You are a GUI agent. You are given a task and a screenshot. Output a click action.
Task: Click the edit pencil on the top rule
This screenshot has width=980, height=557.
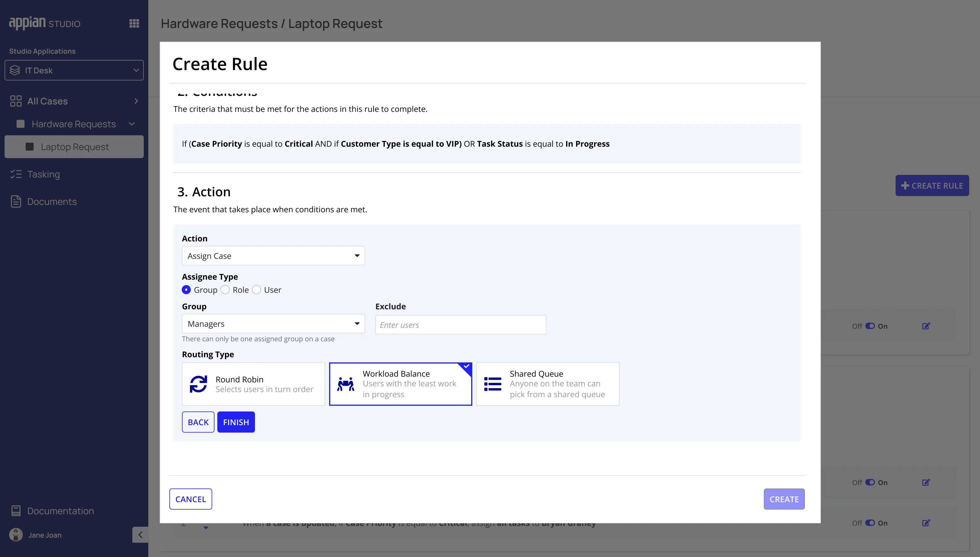[x=926, y=326]
